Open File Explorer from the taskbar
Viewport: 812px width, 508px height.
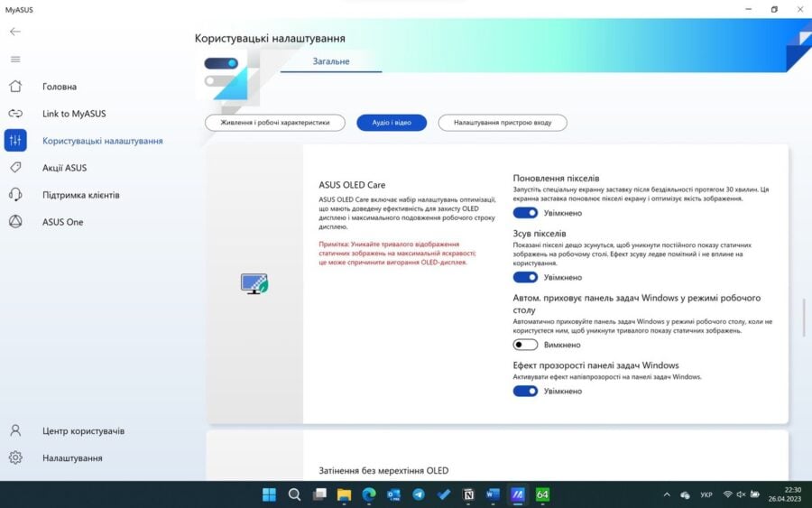click(x=344, y=495)
